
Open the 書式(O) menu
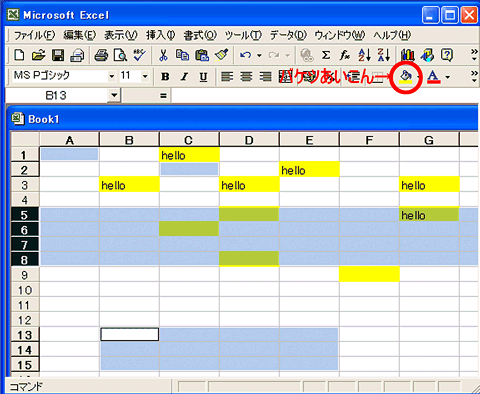click(x=200, y=35)
